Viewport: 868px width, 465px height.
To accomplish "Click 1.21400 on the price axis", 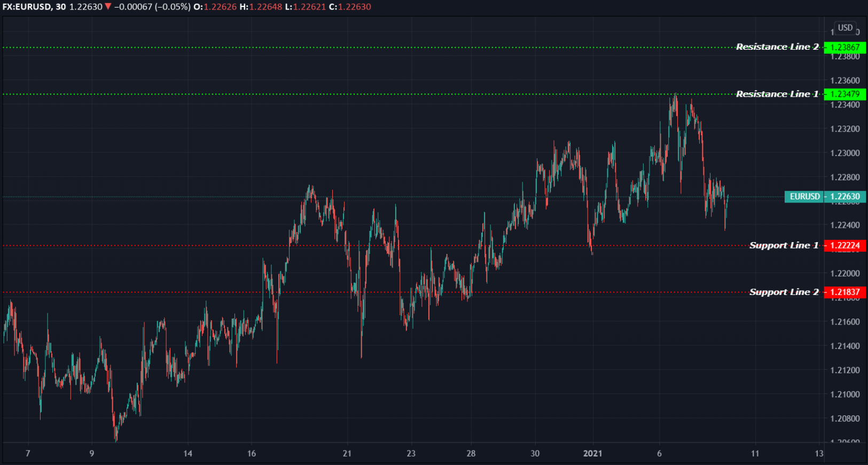I will click(845, 346).
